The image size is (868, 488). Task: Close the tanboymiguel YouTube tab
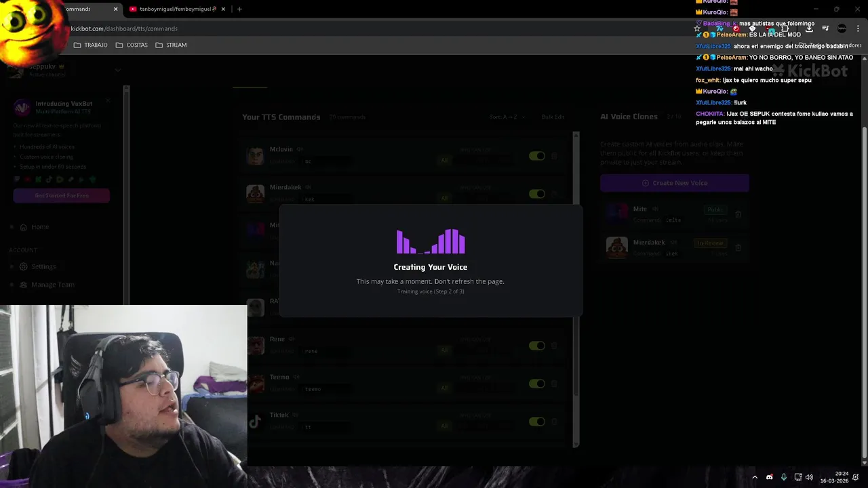tap(222, 9)
